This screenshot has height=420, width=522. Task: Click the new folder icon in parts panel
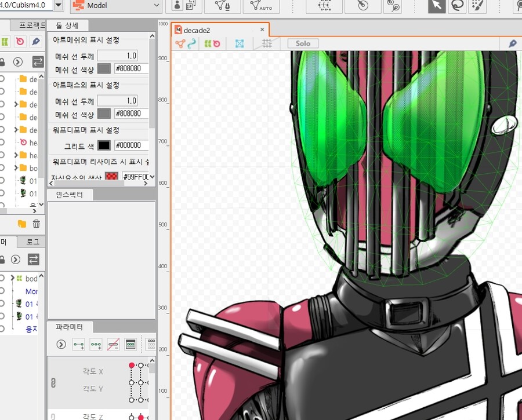point(22,224)
